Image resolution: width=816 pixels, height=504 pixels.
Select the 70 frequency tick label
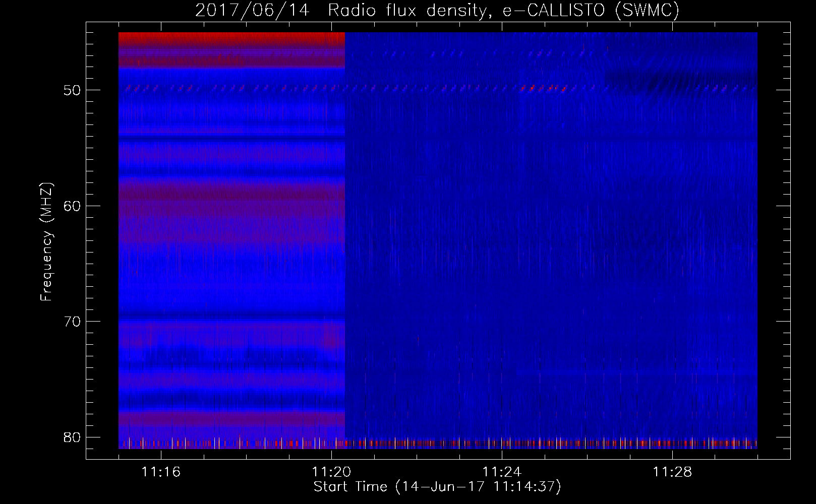pos(72,322)
